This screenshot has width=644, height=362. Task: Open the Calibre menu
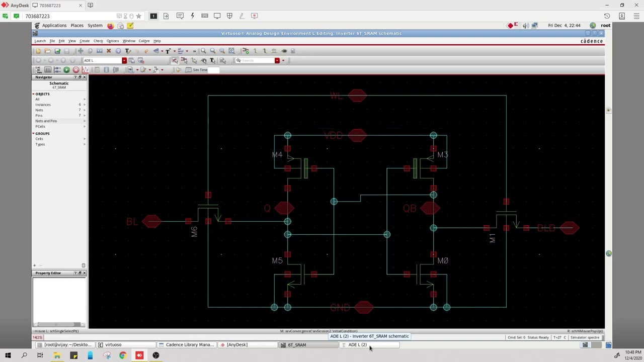144,41
